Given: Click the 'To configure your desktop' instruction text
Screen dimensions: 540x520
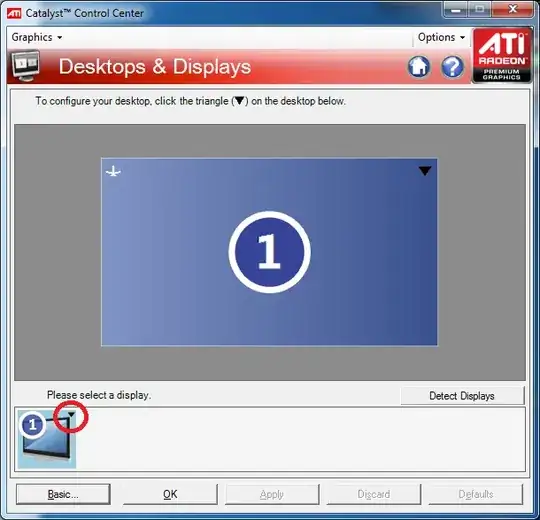Looking at the screenshot, I should (x=190, y=101).
